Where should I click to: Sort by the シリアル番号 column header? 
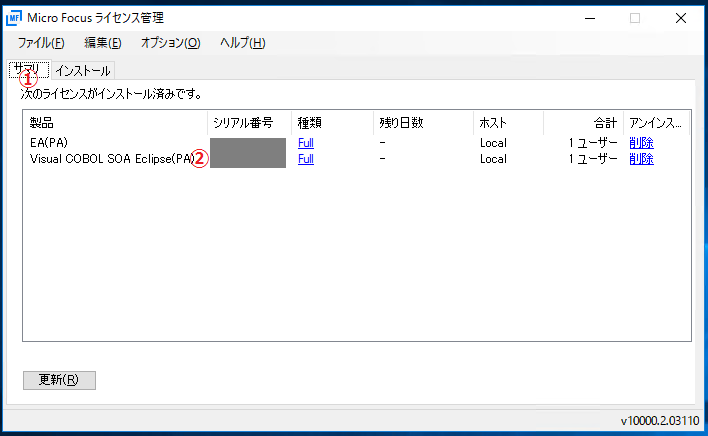click(249, 123)
